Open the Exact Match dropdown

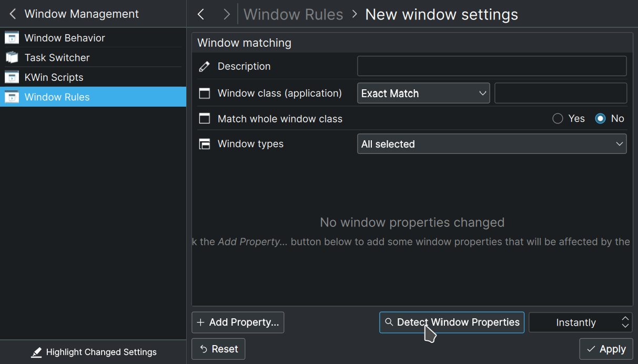click(x=423, y=93)
